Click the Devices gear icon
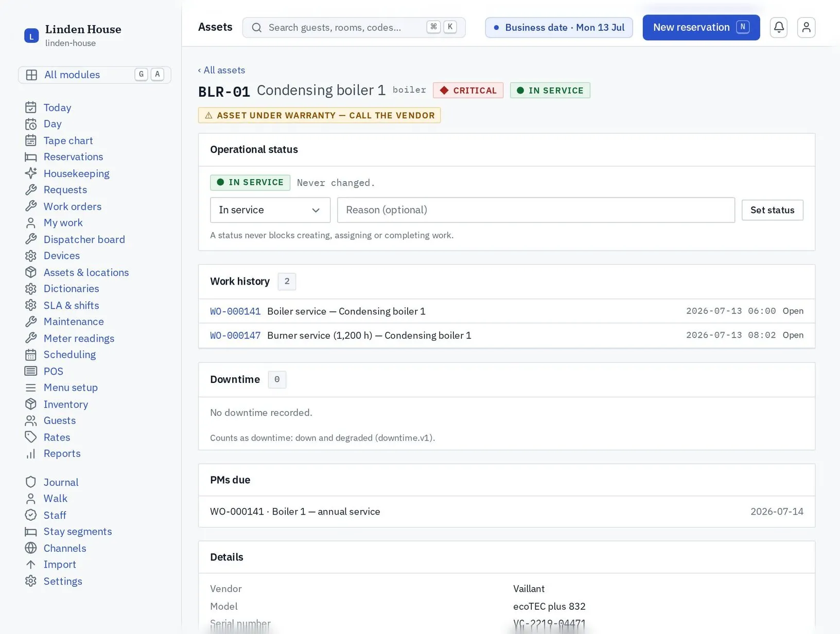Image resolution: width=840 pixels, height=634 pixels. (x=31, y=256)
